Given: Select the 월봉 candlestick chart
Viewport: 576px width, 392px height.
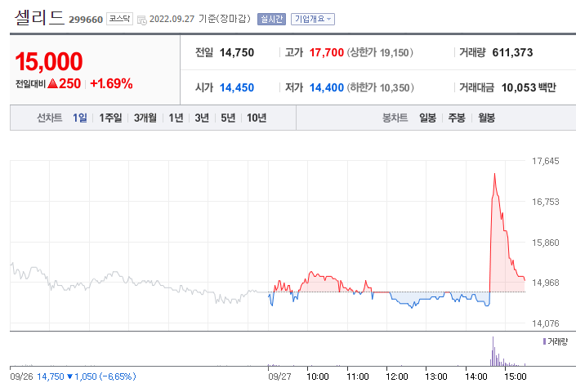Looking at the screenshot, I should pos(486,118).
